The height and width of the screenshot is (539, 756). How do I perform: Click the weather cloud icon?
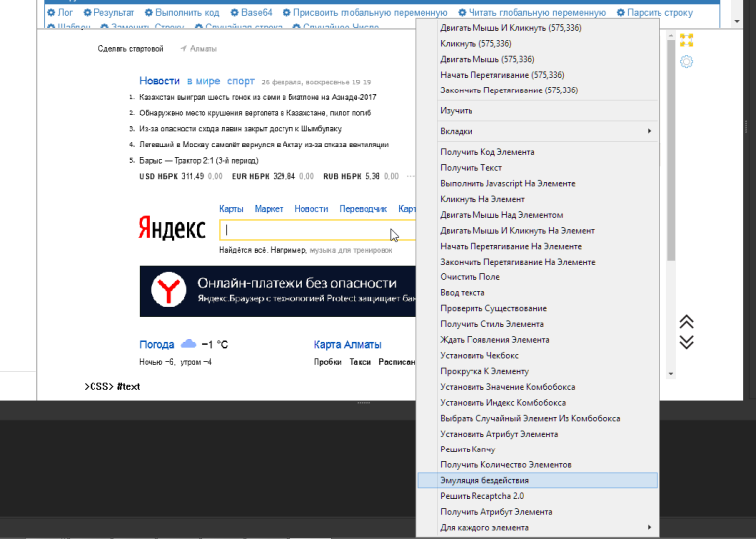(x=189, y=344)
